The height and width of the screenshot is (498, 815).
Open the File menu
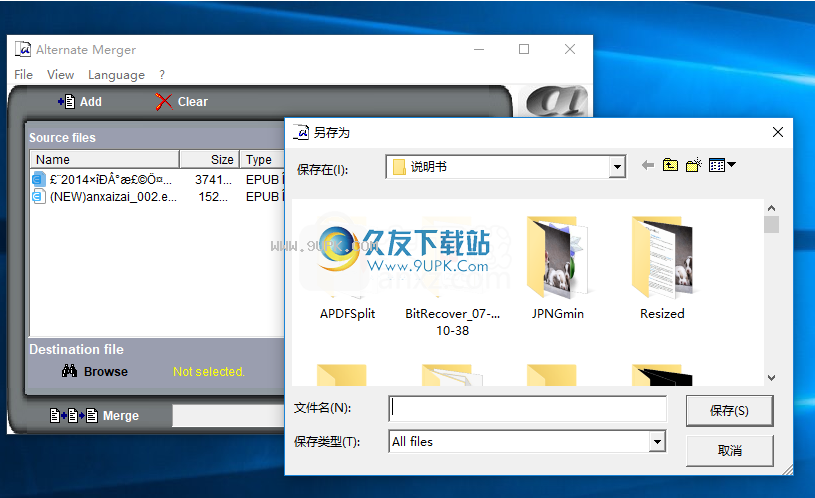coord(23,74)
